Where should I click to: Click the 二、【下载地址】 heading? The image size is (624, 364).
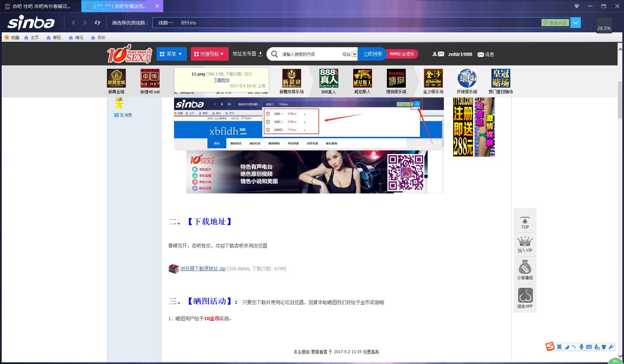pos(200,221)
